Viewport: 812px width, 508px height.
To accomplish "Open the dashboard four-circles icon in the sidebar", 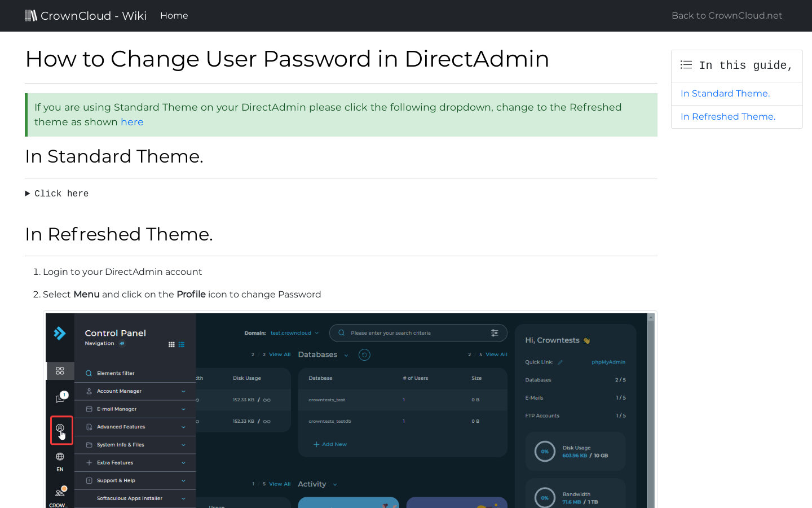I will click(x=60, y=371).
